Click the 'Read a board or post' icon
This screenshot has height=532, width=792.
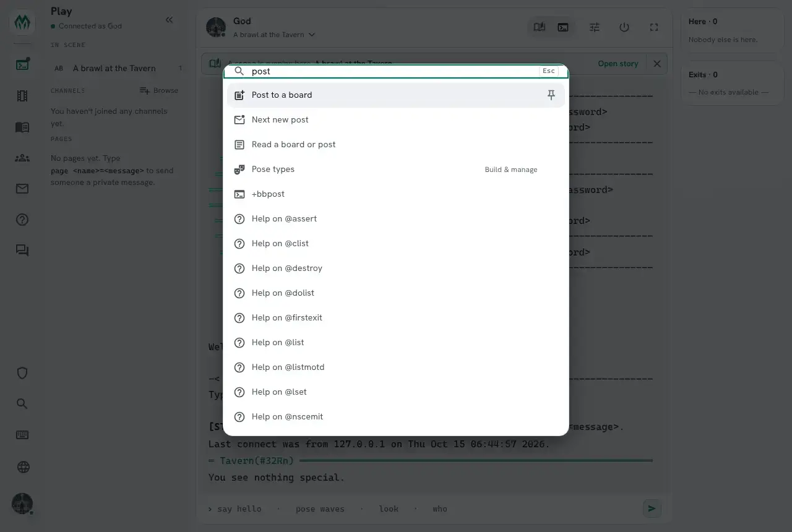[239, 145]
